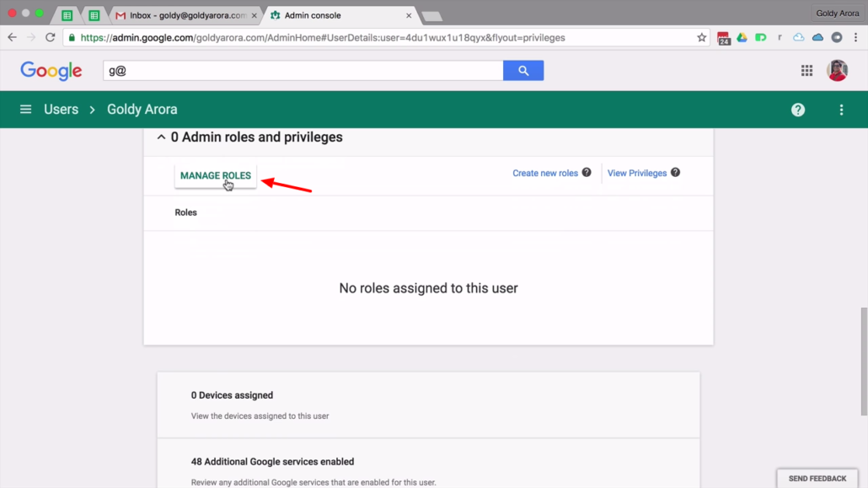Click the page vertical scrollbar
Image resolution: width=868 pixels, height=488 pixels.
864,361
